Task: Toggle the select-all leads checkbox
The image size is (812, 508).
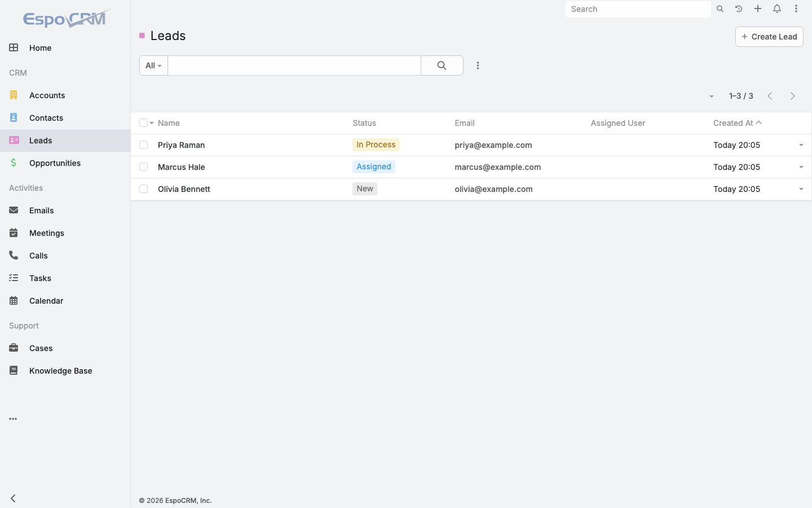Action: coord(143,123)
